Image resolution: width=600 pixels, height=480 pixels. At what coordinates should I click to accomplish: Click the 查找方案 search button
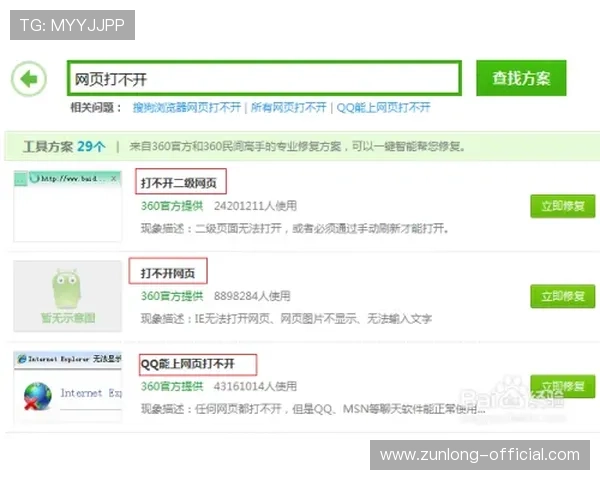(x=521, y=78)
